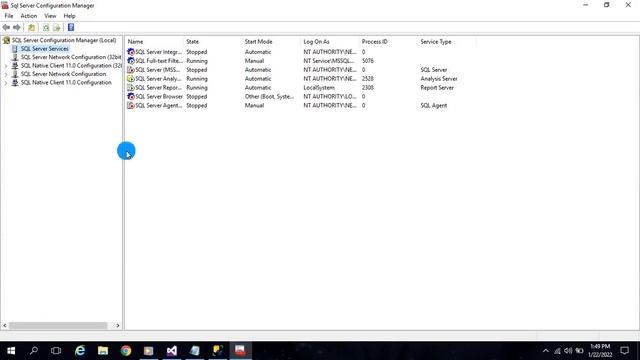The width and height of the screenshot is (640, 360).
Task: Select SQL Server Services in the tree
Action: (x=44, y=49)
